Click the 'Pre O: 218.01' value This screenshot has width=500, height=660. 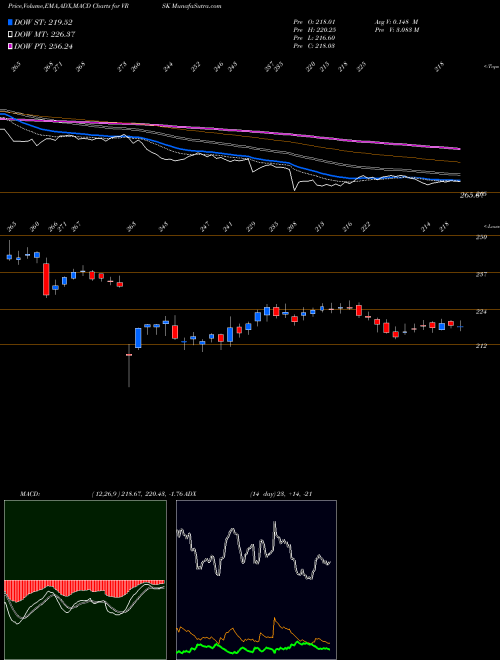(314, 21)
